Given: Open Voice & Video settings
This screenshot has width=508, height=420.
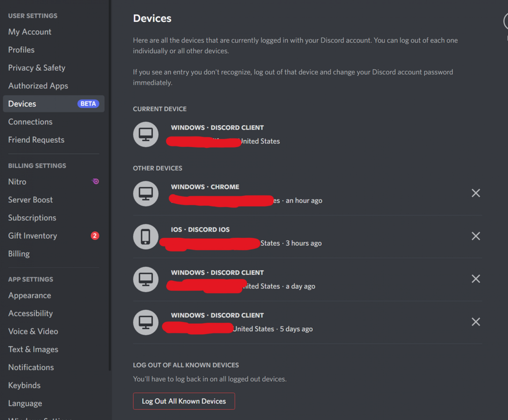Looking at the screenshot, I should pyautogui.click(x=33, y=331).
